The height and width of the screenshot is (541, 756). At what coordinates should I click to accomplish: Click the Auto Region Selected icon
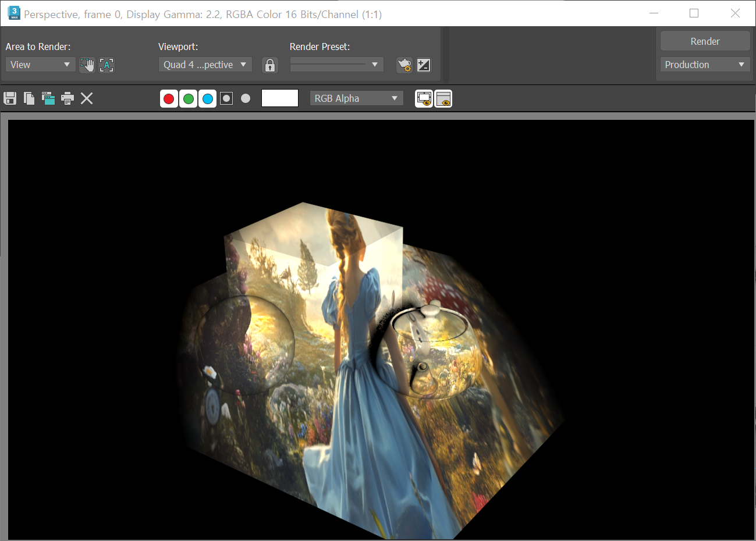coord(107,65)
